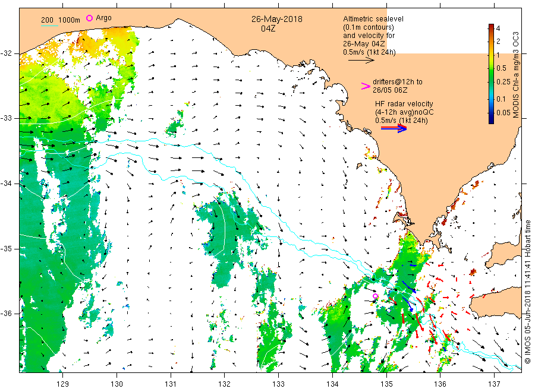Click the '26-May 04Z' altimetry legend line

[364, 44]
